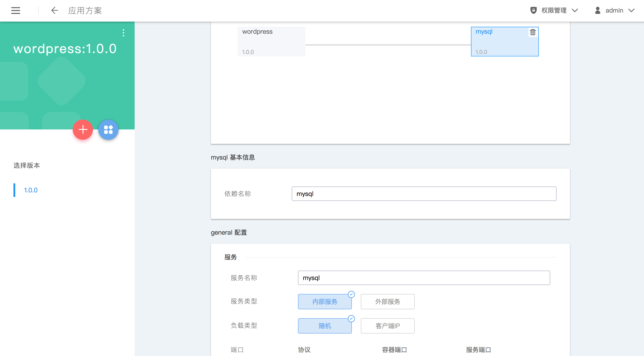Expand the 权限管理 dropdown

(x=575, y=11)
